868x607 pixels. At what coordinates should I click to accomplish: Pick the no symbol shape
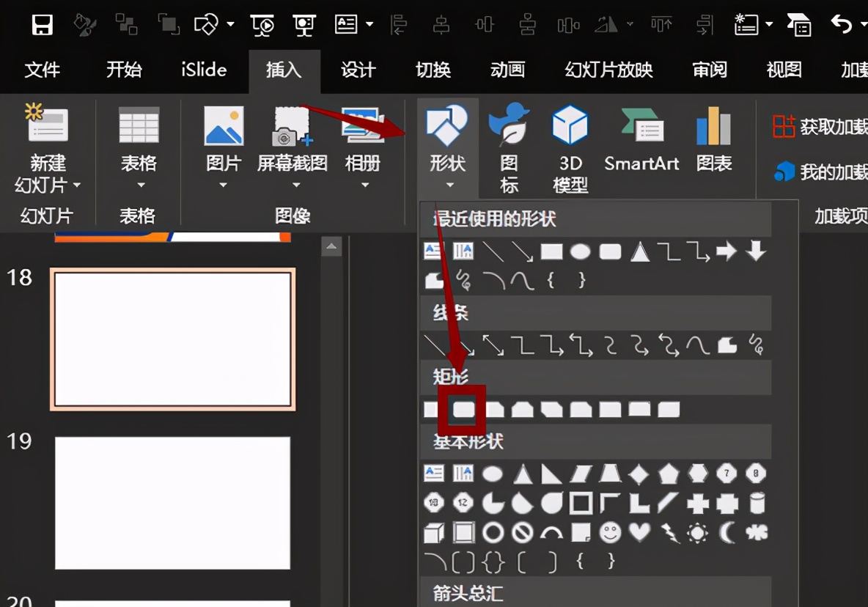[x=522, y=534]
